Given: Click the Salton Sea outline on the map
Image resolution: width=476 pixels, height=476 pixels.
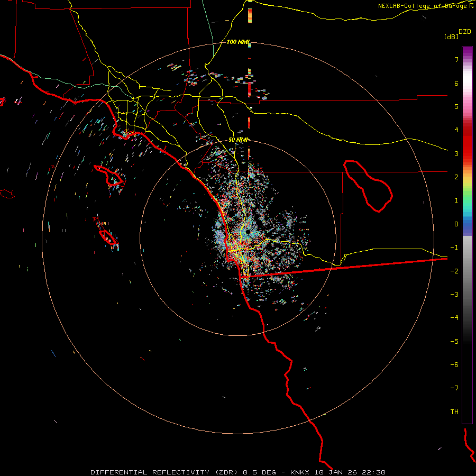Looking at the screenshot, I should 368,186.
